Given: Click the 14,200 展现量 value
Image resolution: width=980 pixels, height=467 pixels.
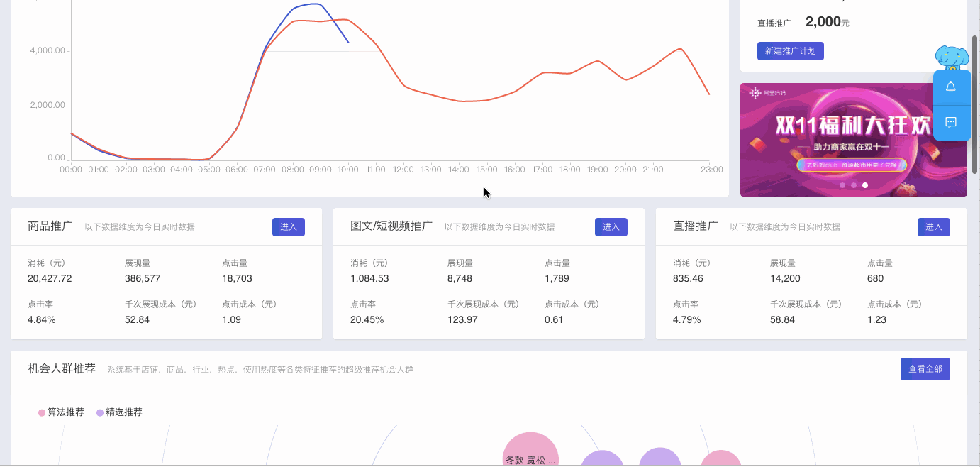Looking at the screenshot, I should click(785, 278).
